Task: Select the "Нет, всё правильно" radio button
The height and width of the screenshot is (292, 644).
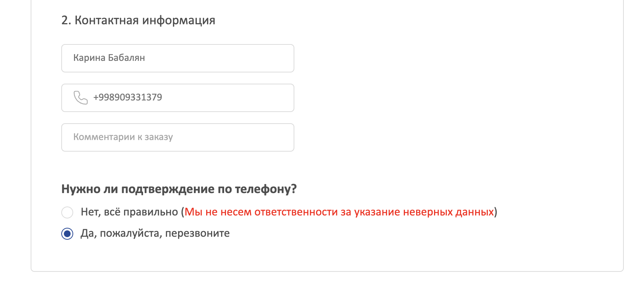Action: 67,212
